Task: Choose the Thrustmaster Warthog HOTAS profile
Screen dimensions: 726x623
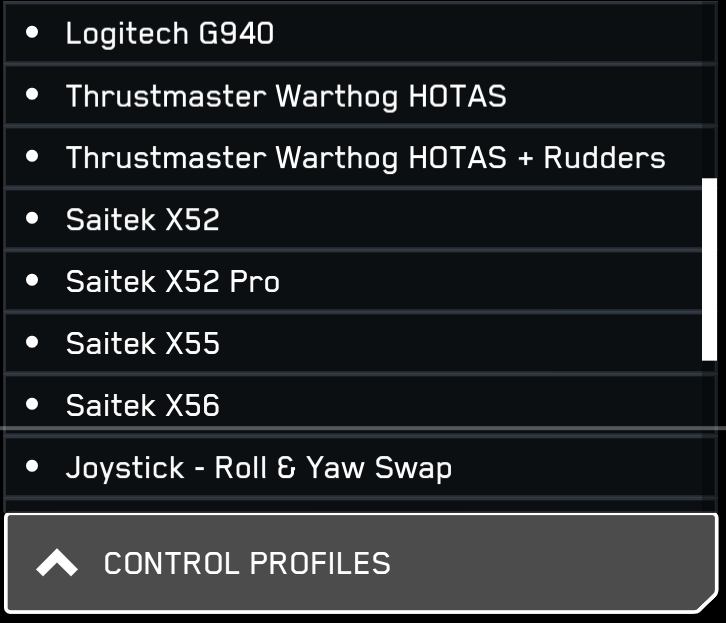Action: pos(286,96)
